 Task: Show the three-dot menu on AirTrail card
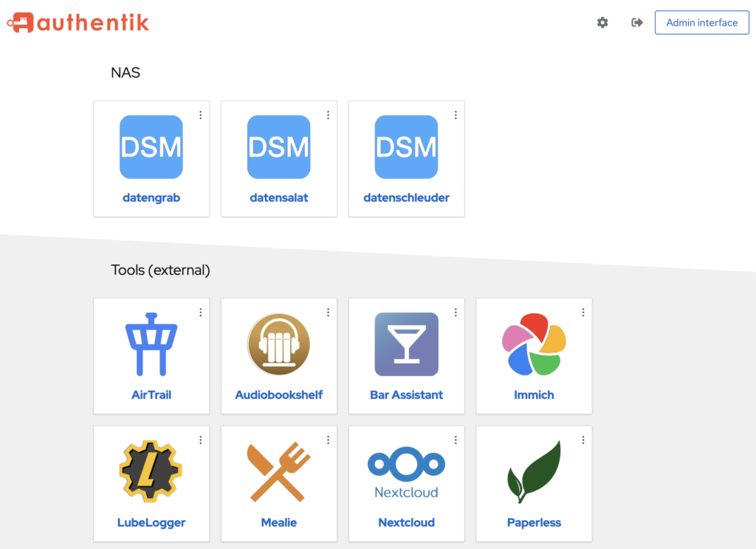(201, 312)
